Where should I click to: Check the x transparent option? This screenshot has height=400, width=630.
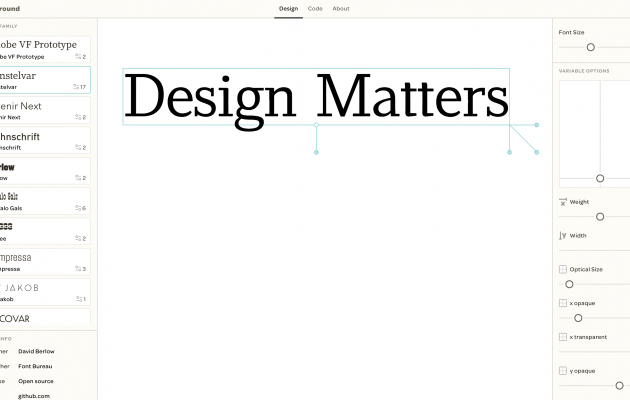tap(563, 337)
